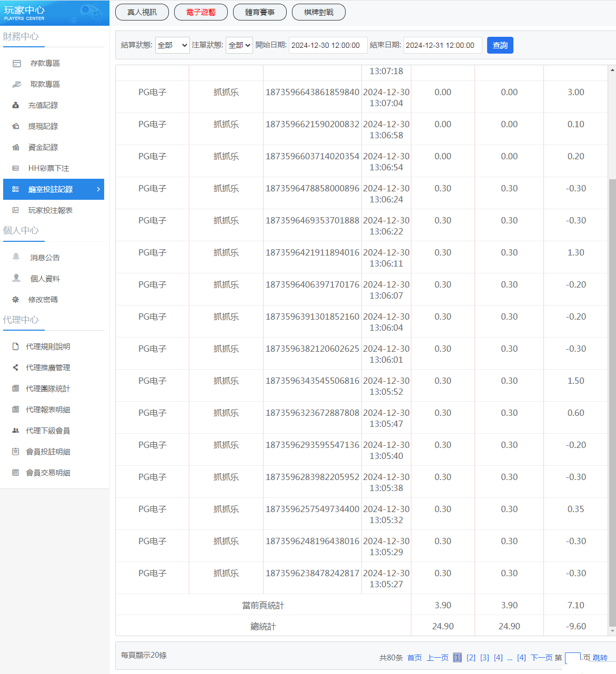This screenshot has width=616, height=674.
Task: Click the 消息公告 bell icon
Action: pyautogui.click(x=16, y=257)
